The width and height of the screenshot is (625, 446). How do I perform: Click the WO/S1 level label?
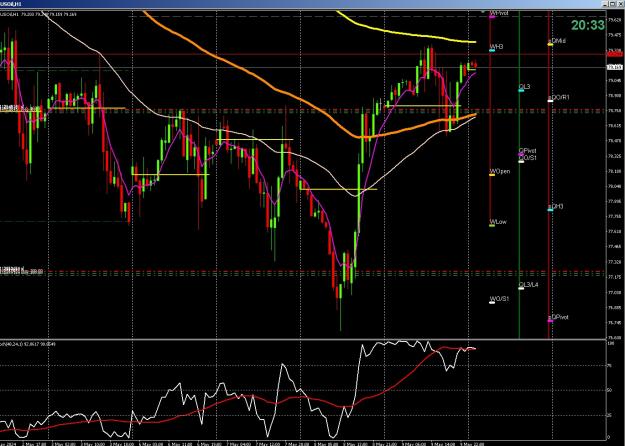(x=499, y=299)
